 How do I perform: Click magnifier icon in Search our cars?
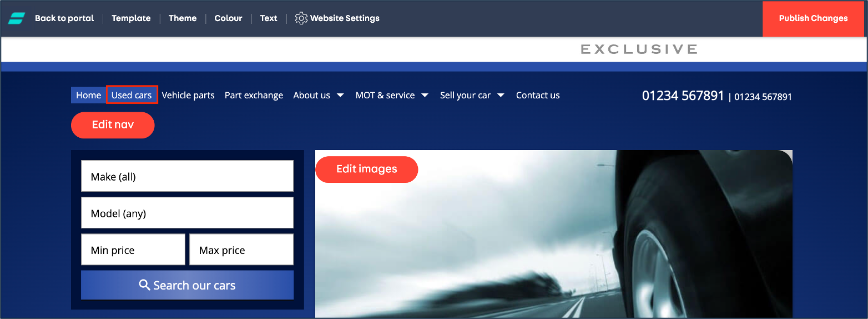point(144,285)
